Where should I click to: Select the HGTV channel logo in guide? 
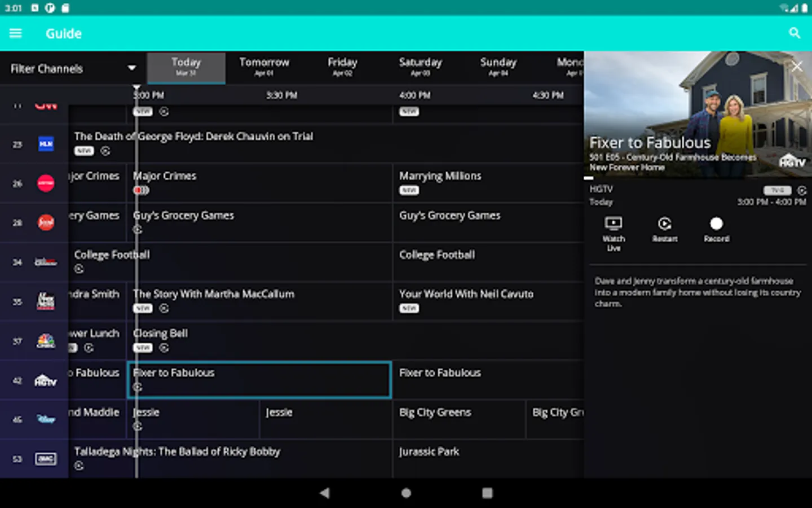[x=46, y=380]
